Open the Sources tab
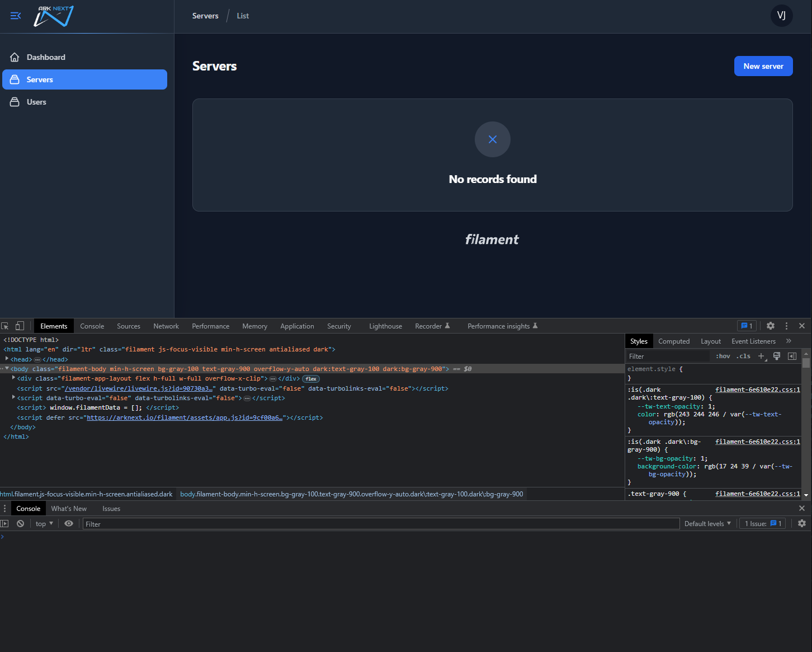 click(129, 326)
